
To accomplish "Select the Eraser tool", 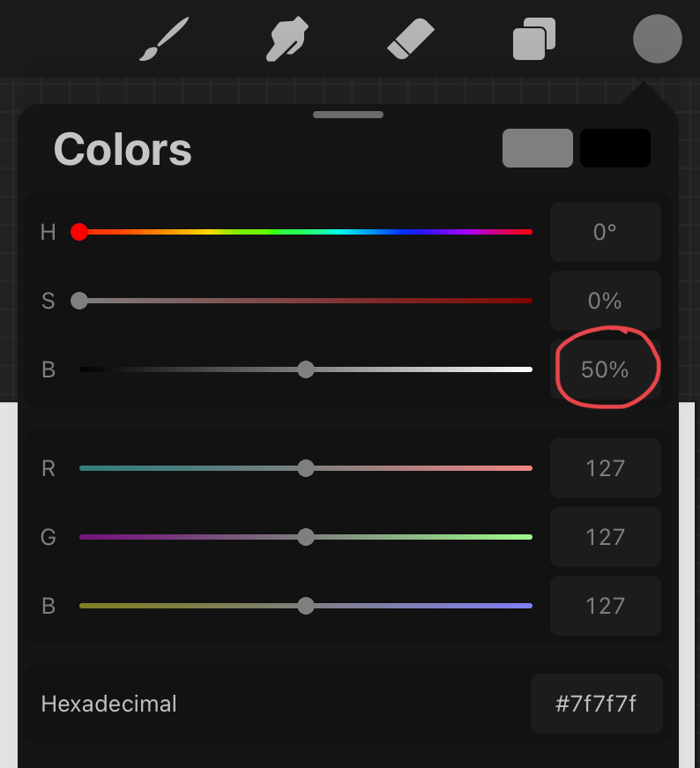I will [411, 41].
